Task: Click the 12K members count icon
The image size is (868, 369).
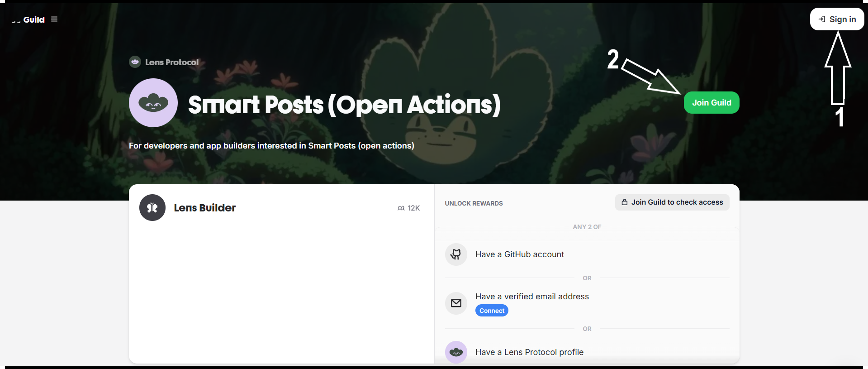Action: (401, 208)
